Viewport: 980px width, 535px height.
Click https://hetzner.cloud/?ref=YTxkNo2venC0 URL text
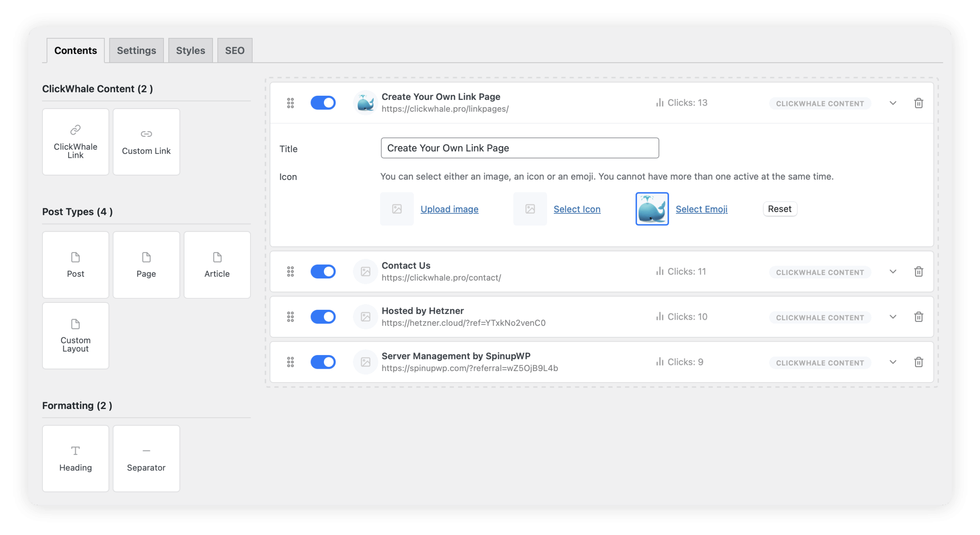(463, 323)
